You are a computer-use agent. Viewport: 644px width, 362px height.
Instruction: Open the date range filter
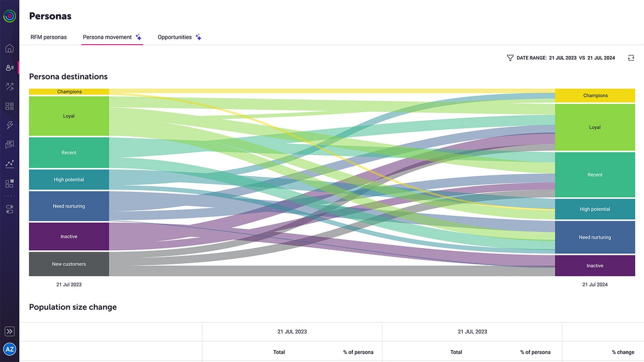coord(560,58)
